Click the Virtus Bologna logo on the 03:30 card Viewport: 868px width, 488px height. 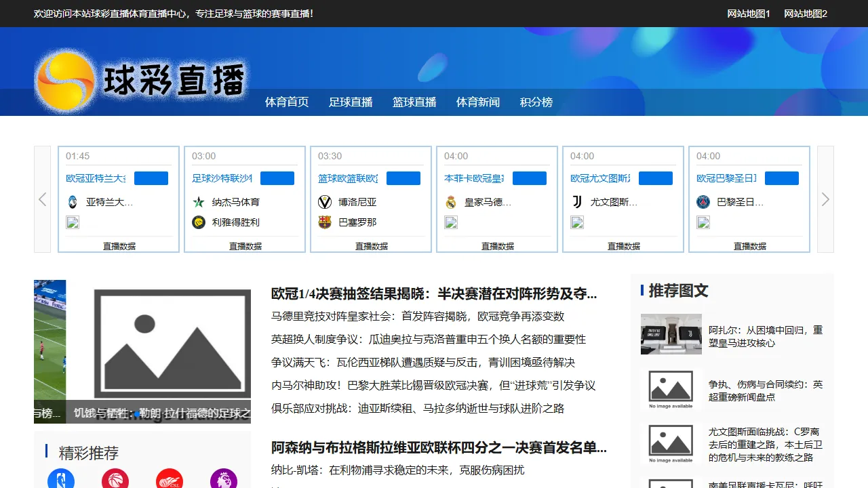point(325,201)
